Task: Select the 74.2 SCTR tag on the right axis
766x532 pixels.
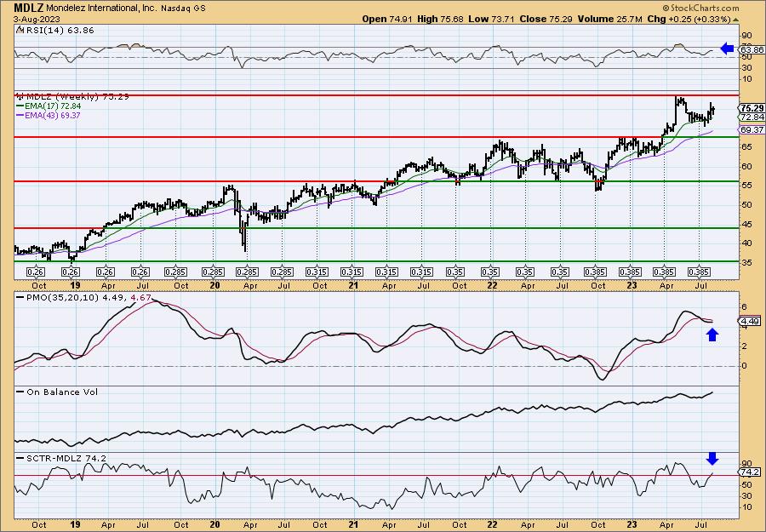Action: click(x=751, y=472)
